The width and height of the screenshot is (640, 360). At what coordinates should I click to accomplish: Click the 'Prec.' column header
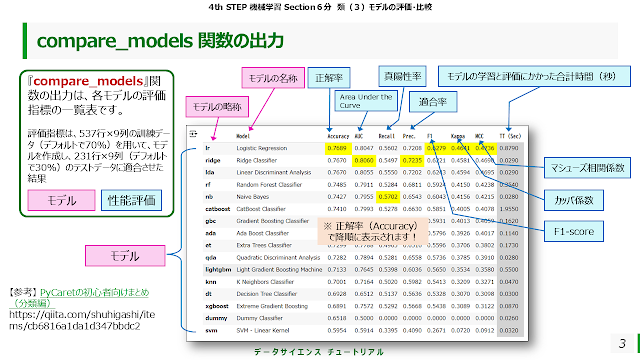coord(409,136)
